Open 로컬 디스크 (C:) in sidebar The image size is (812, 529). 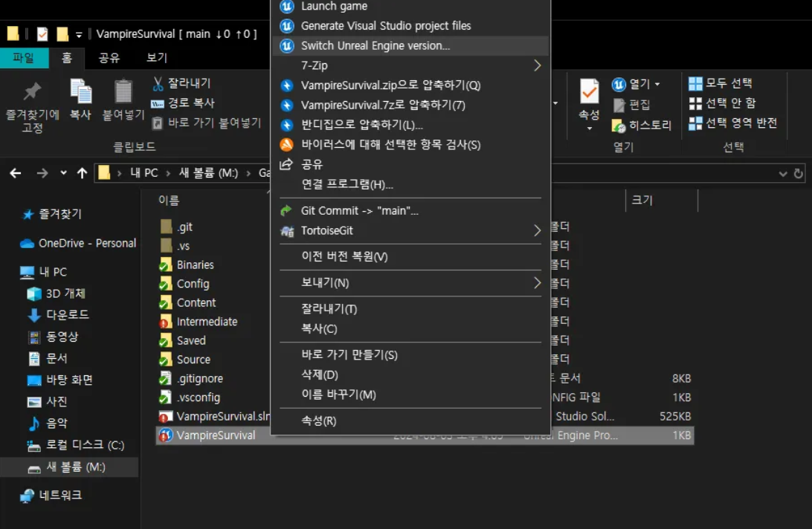coord(76,445)
